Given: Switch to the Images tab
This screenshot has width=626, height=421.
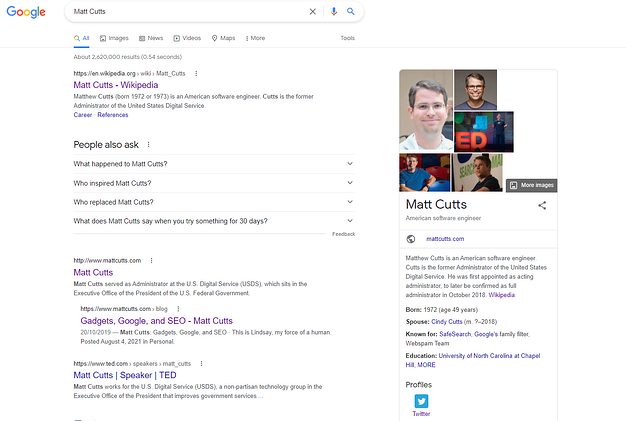Looking at the screenshot, I should click(114, 38).
